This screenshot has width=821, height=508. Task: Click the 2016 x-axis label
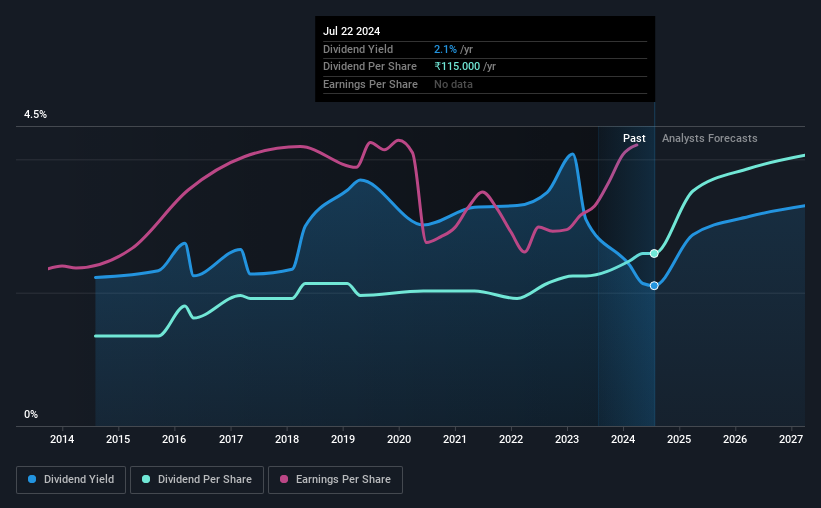coord(174,439)
